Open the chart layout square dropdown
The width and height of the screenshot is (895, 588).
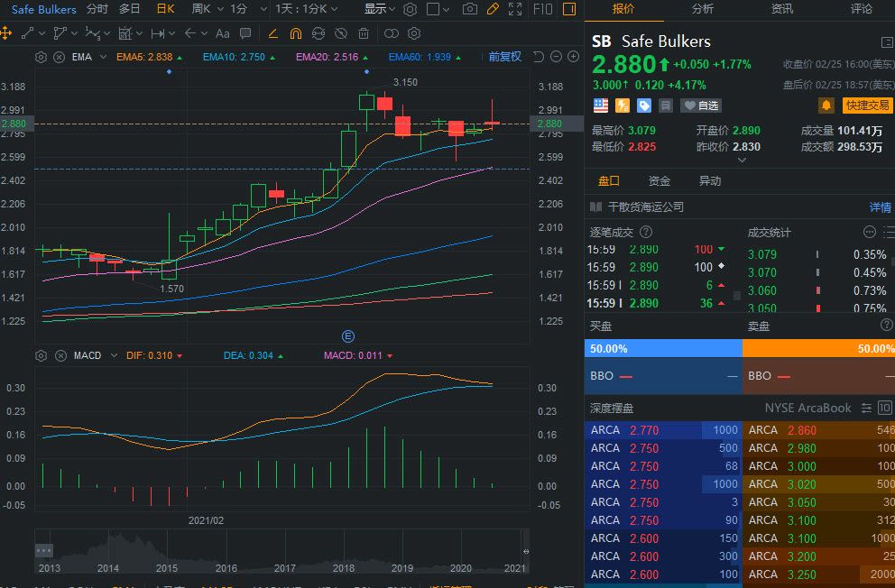(438, 9)
